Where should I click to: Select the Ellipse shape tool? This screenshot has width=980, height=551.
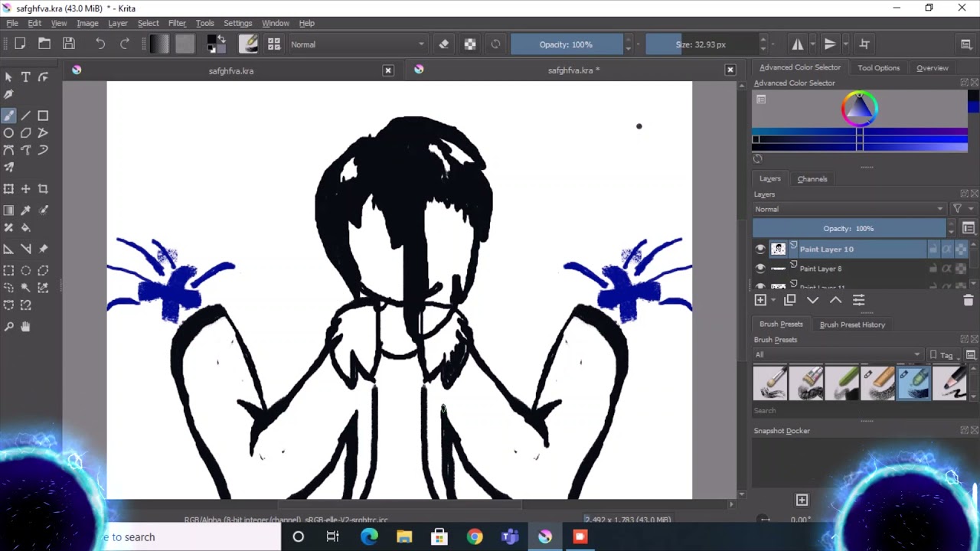(8, 133)
